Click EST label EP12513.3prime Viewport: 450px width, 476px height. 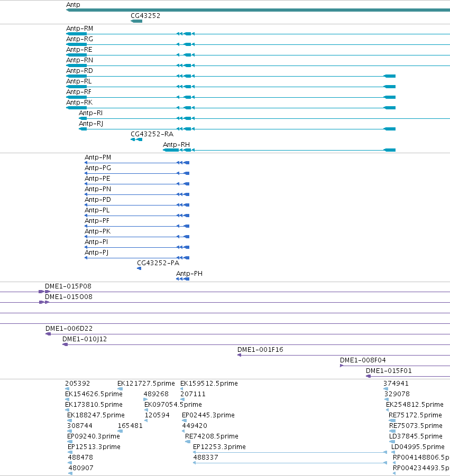pyautogui.click(x=94, y=447)
